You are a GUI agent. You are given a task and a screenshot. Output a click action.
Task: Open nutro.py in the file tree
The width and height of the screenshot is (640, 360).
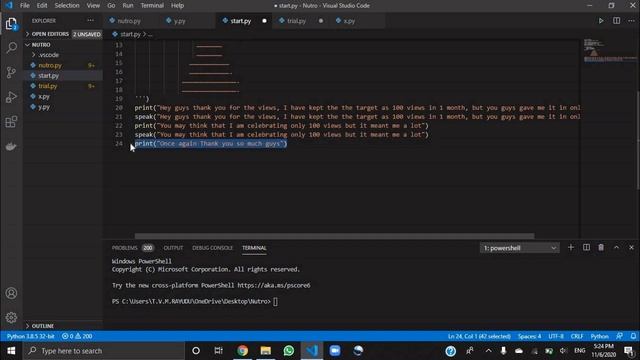coord(50,65)
